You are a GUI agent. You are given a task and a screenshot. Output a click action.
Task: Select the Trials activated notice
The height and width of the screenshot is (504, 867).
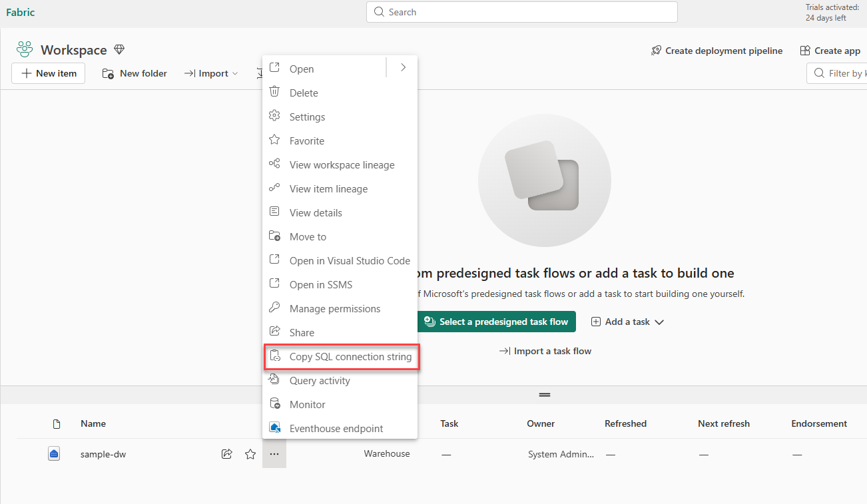click(832, 13)
